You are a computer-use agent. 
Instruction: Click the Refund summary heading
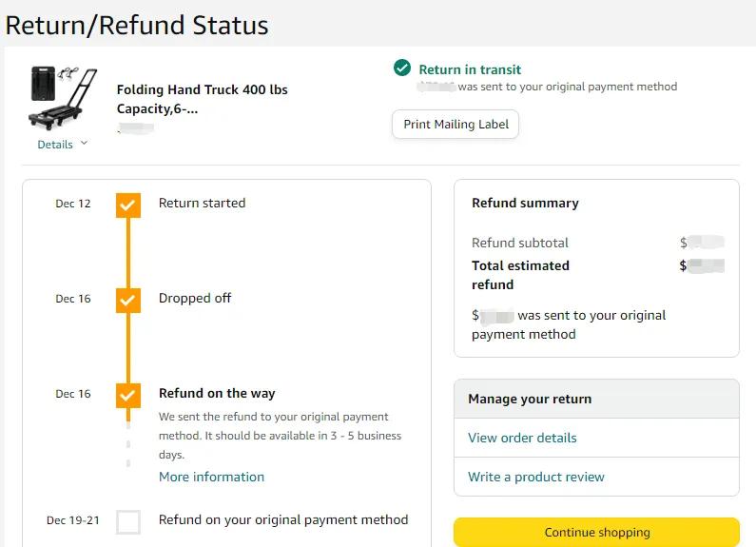(x=525, y=203)
